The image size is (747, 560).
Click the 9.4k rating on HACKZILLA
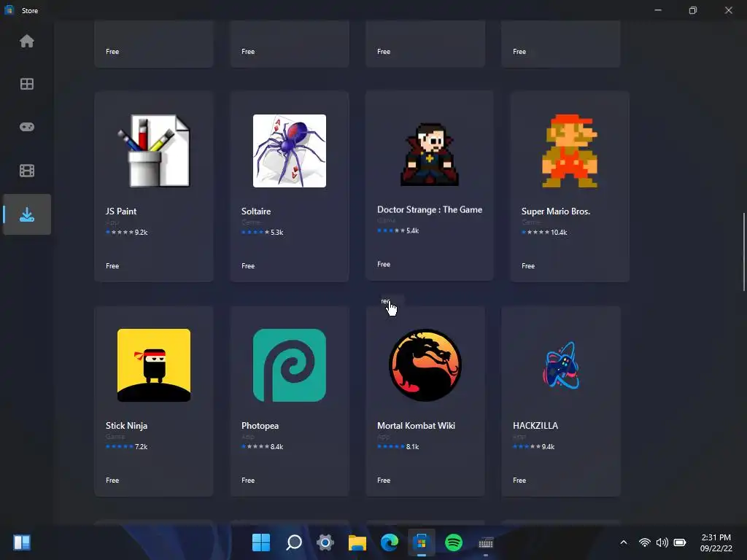pyautogui.click(x=548, y=447)
